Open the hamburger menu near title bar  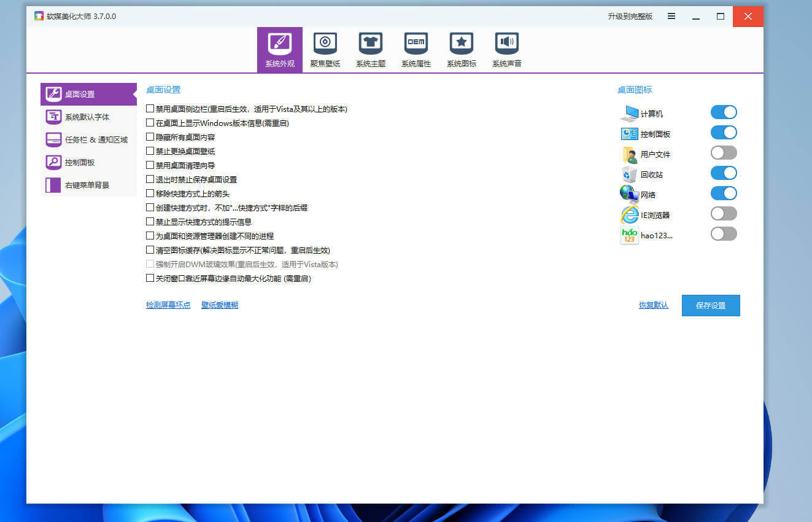coord(671,16)
